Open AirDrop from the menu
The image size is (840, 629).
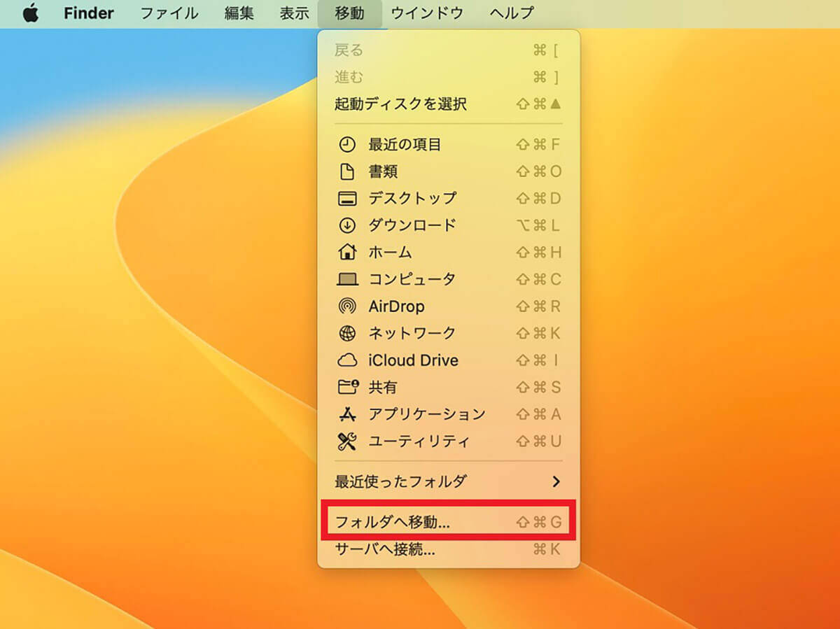448,306
